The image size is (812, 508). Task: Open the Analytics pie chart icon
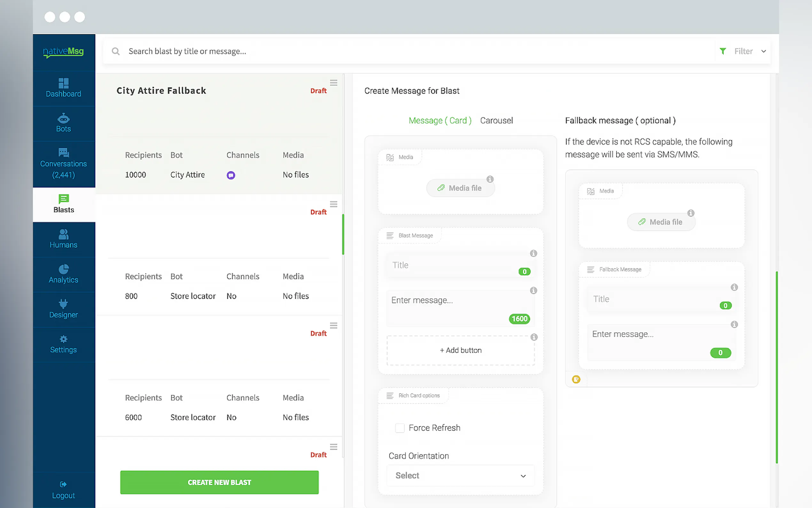63,269
